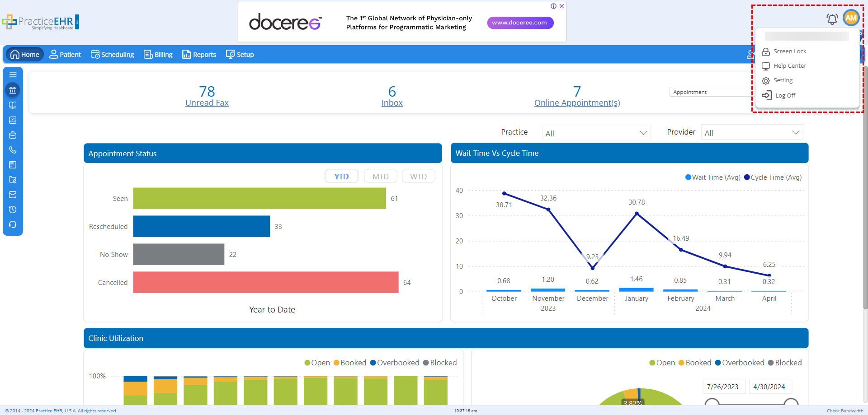Toggle Open legend in utilization pie chart
Image resolution: width=868 pixels, height=415 pixels.
662,363
